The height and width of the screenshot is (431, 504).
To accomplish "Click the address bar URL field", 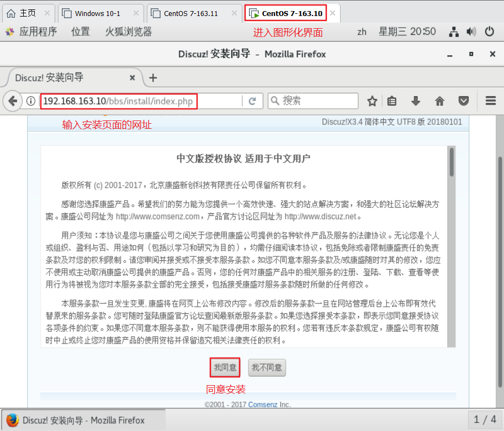I will 141,101.
